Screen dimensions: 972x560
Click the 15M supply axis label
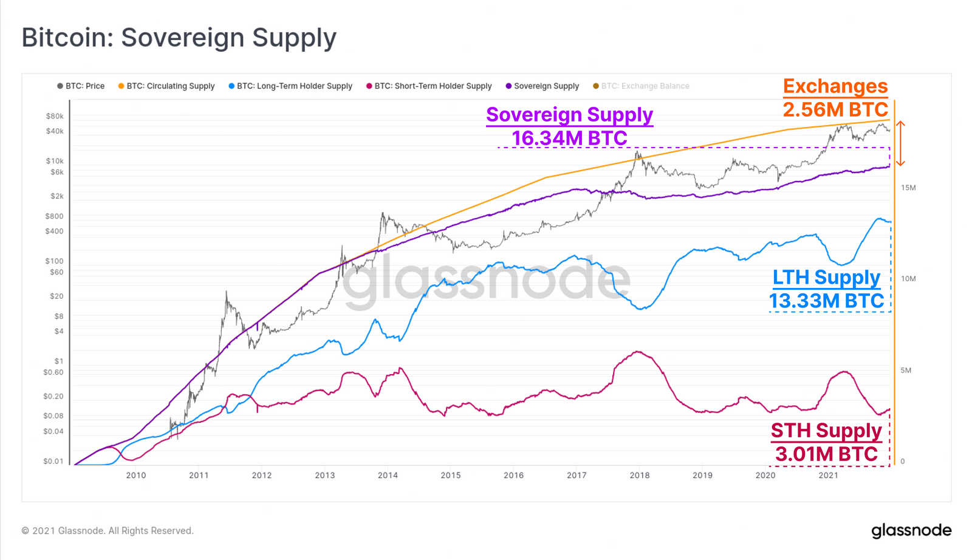click(909, 188)
